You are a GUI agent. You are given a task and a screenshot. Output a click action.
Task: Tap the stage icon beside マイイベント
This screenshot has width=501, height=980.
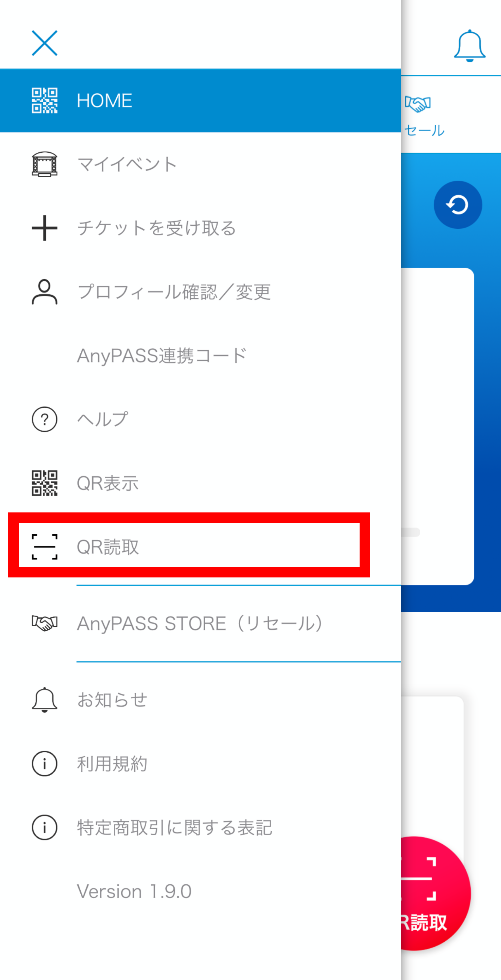pyautogui.click(x=44, y=164)
